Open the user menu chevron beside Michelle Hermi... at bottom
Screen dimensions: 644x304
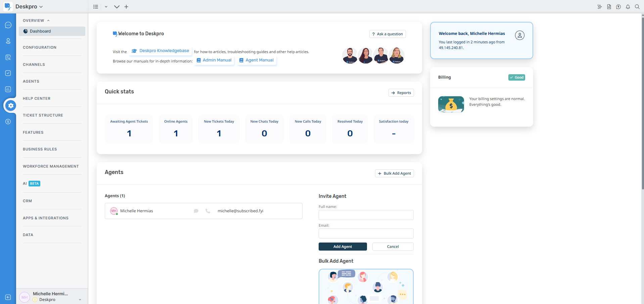[x=80, y=300]
